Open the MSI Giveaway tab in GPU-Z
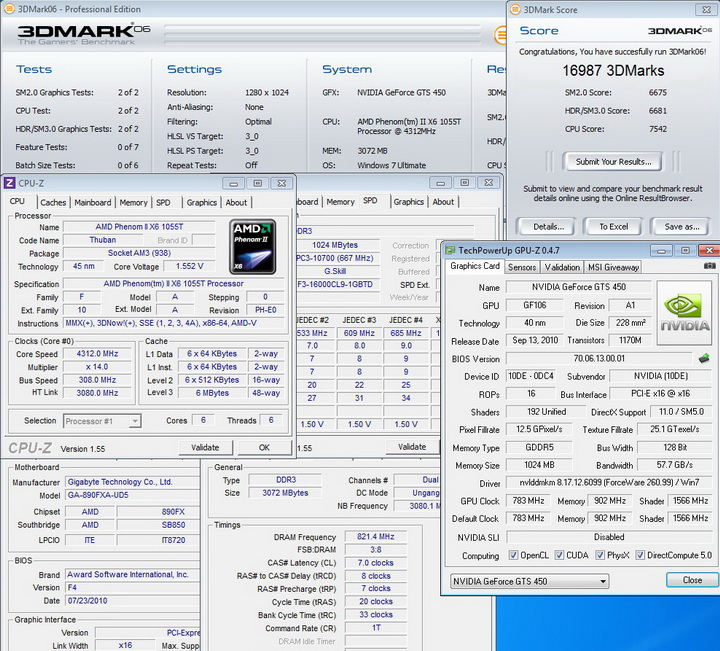The image size is (720, 651). [x=613, y=267]
